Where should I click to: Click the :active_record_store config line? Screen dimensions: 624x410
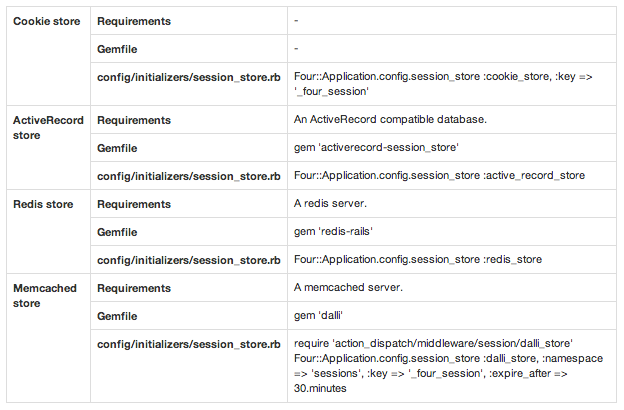click(x=439, y=176)
